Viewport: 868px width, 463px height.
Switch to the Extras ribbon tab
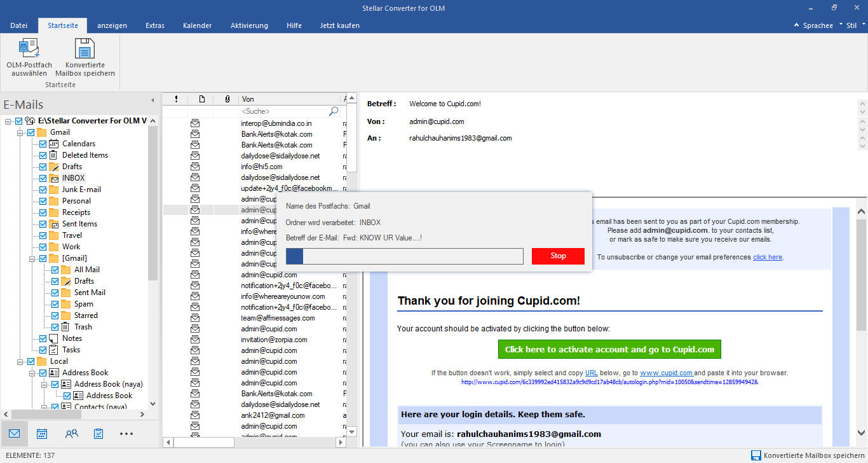[x=154, y=25]
